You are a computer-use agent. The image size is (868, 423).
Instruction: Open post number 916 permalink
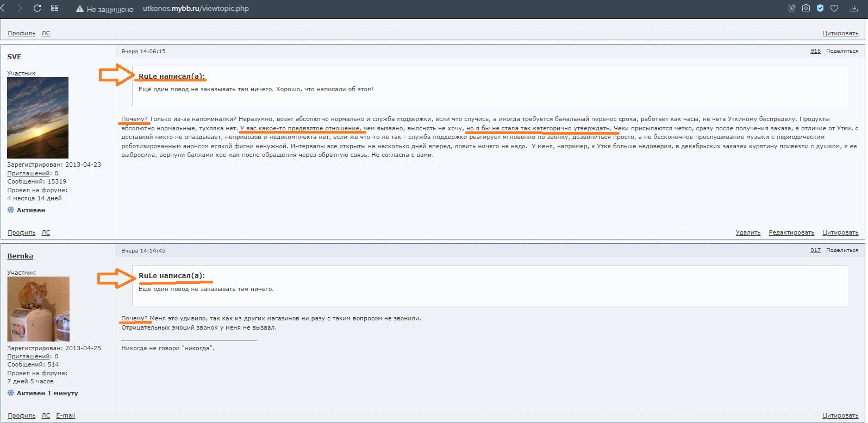point(815,51)
